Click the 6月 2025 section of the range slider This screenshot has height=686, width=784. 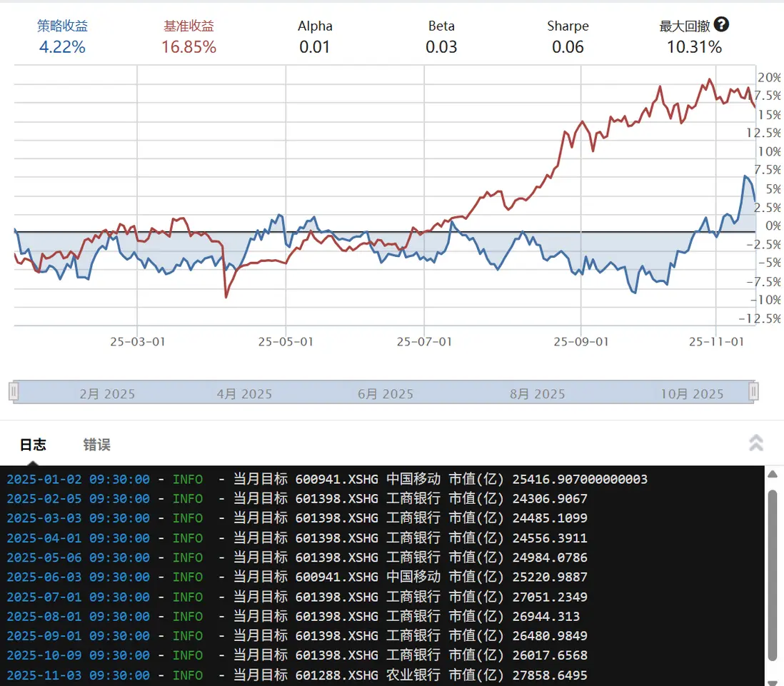coord(385,393)
